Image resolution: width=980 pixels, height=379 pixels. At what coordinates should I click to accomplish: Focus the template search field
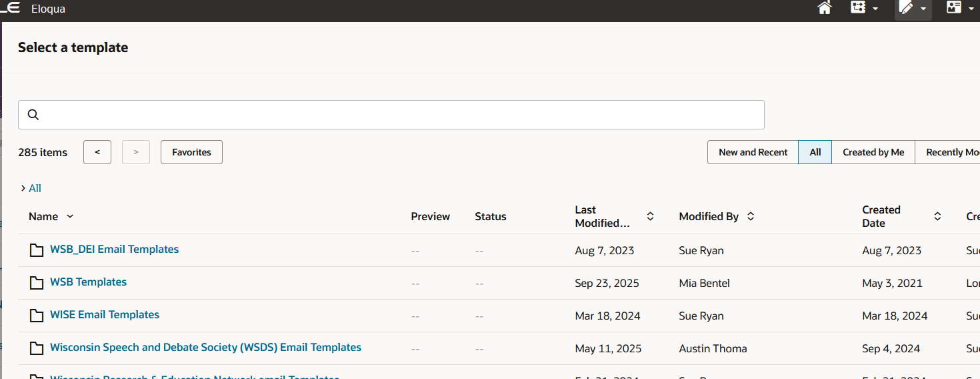pos(400,115)
